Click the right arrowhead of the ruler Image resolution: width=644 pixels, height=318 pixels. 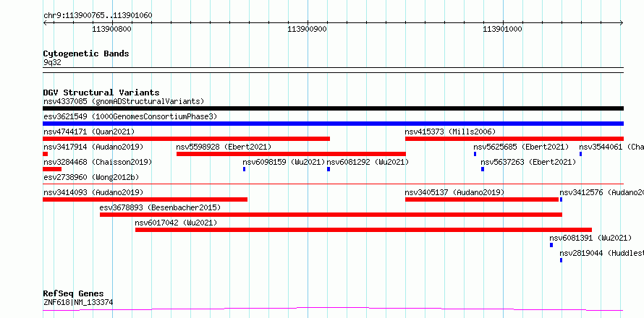(622, 23)
